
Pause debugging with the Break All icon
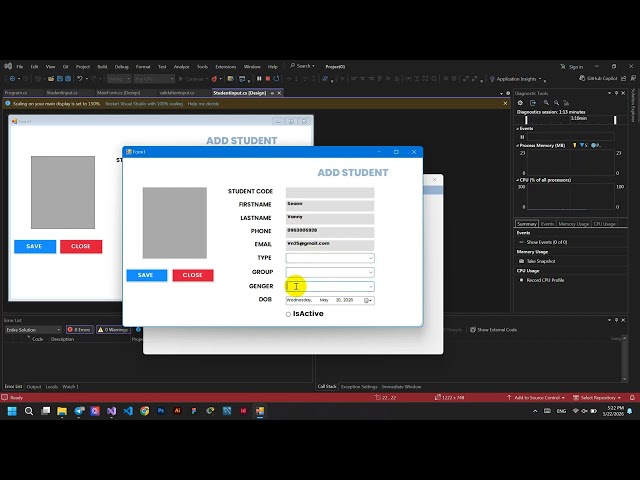coord(259,79)
